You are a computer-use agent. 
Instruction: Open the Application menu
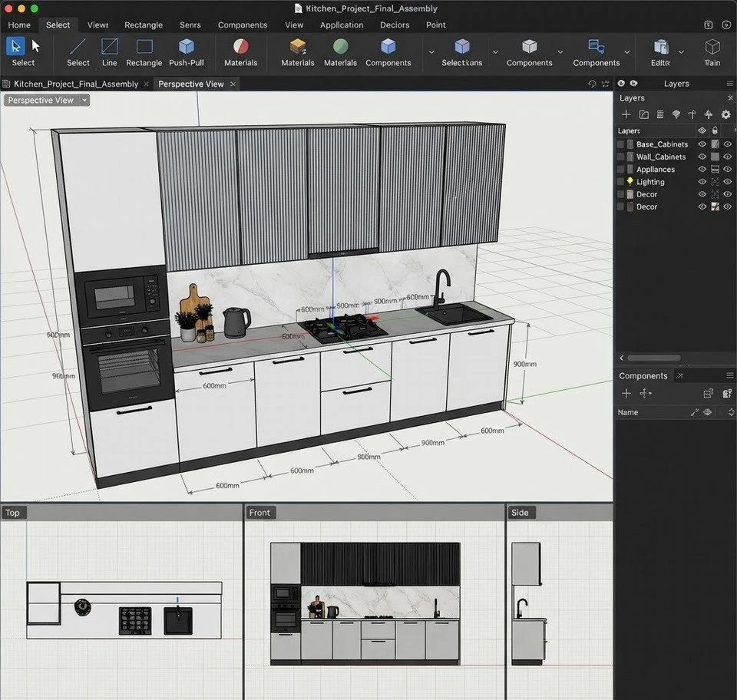click(342, 25)
